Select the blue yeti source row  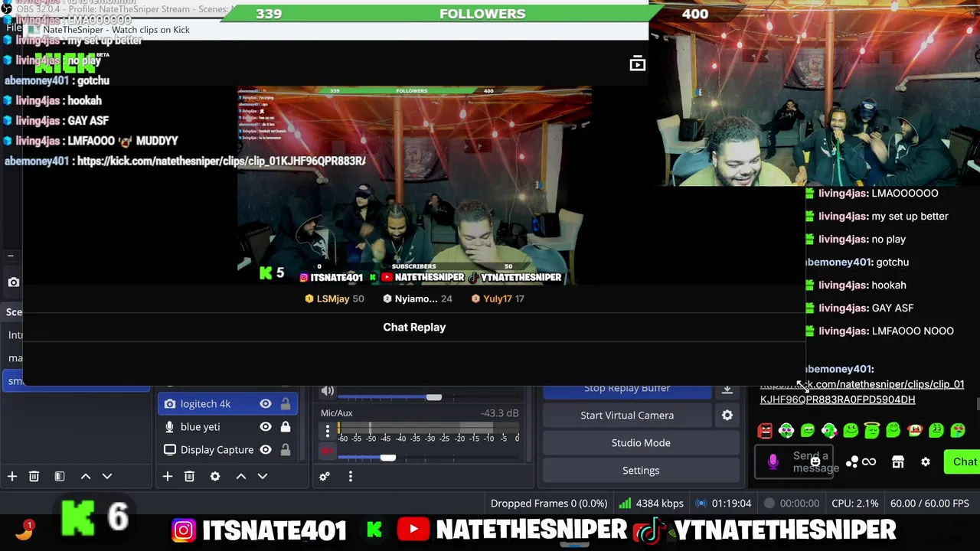[x=227, y=426]
